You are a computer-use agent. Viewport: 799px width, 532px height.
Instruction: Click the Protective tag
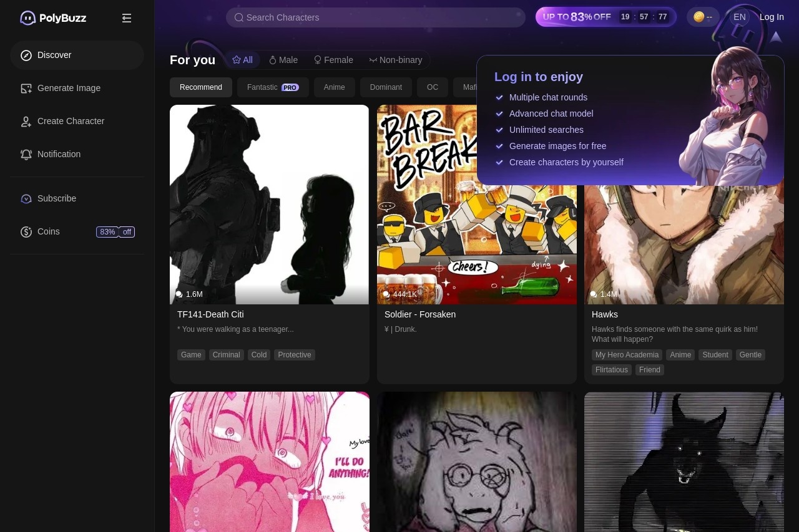[295, 355]
